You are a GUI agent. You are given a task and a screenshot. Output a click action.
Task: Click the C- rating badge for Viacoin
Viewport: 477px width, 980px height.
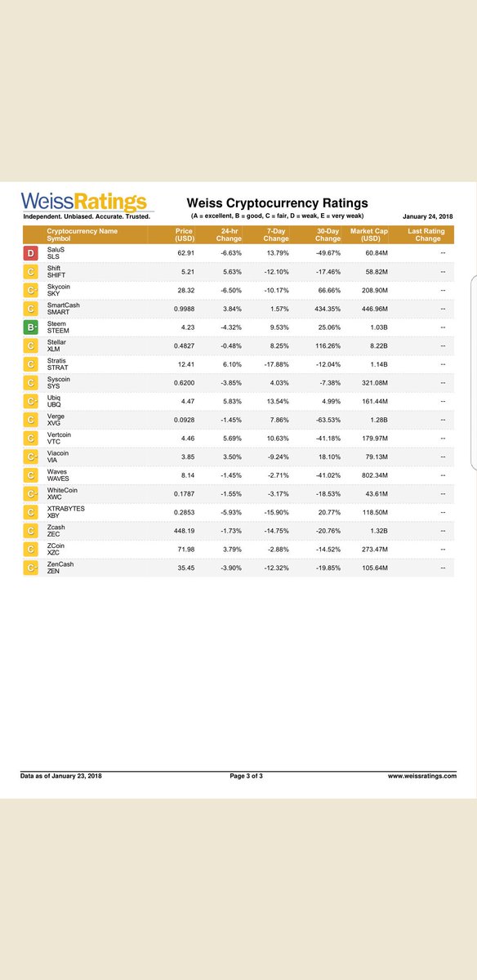31,457
